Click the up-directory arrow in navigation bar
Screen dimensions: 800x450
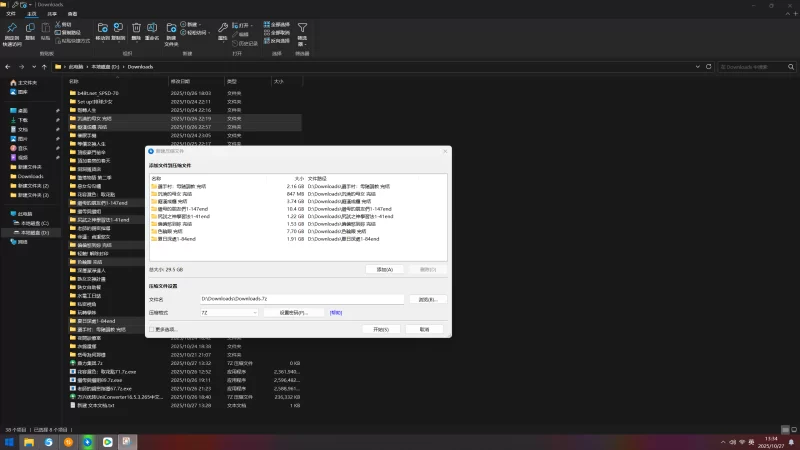(45, 67)
